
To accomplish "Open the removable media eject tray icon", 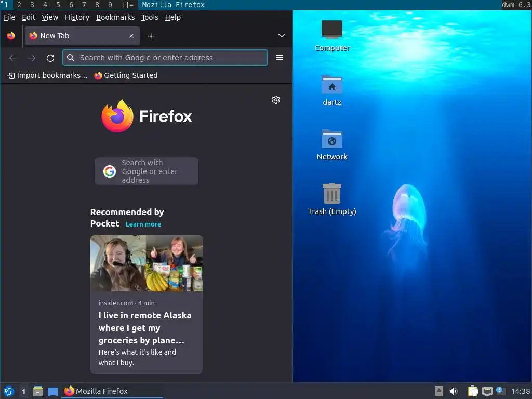I will point(438,391).
